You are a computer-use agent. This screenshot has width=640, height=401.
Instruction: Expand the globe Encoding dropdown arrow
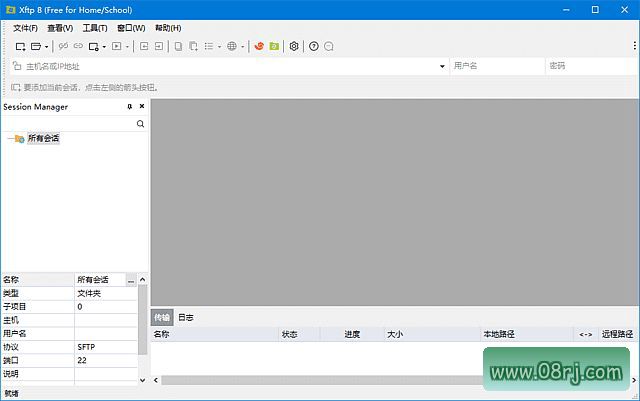(x=242, y=47)
